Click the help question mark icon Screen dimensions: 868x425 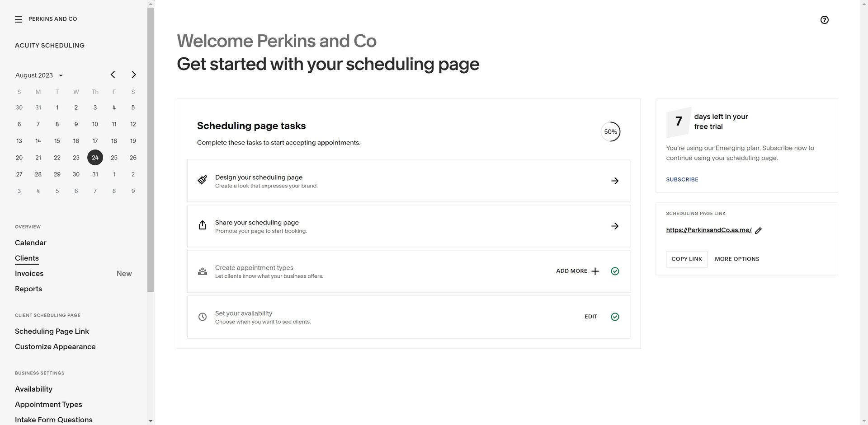point(824,20)
